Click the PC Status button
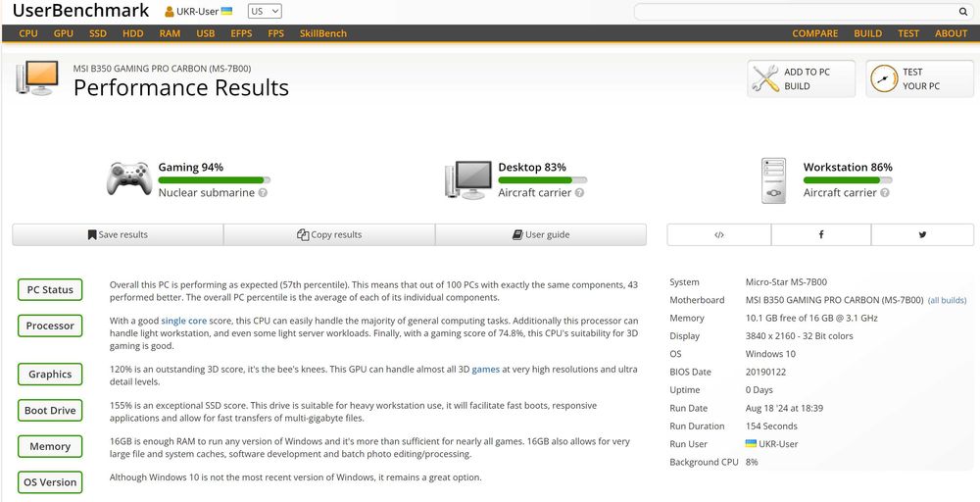Viewport: 980px width, 502px height. click(x=50, y=289)
